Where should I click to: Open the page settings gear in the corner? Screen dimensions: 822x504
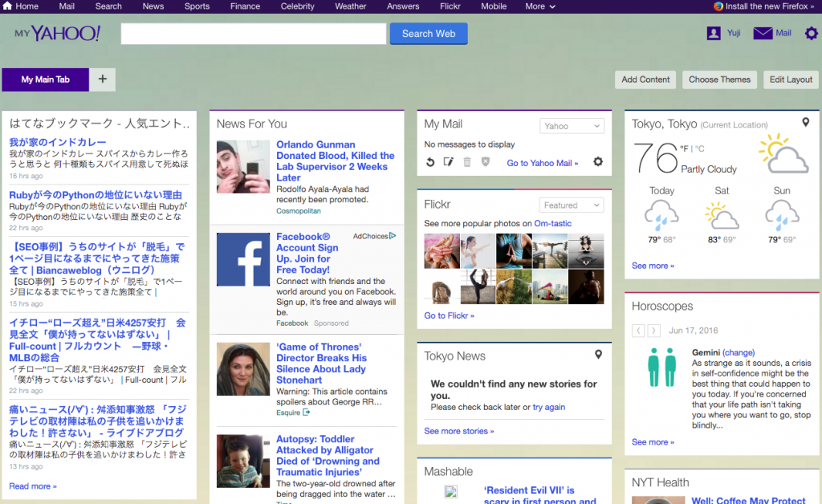click(x=811, y=33)
